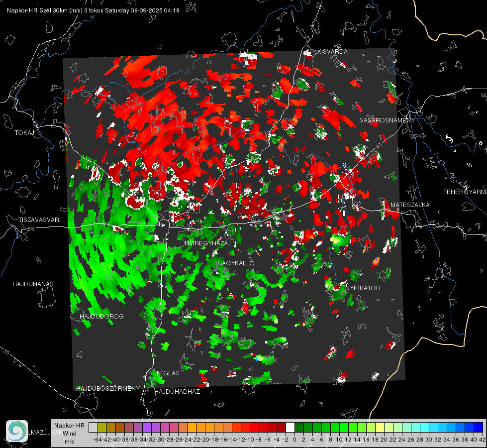
Task: Click the Wind label in the legend
Action: tap(70, 433)
